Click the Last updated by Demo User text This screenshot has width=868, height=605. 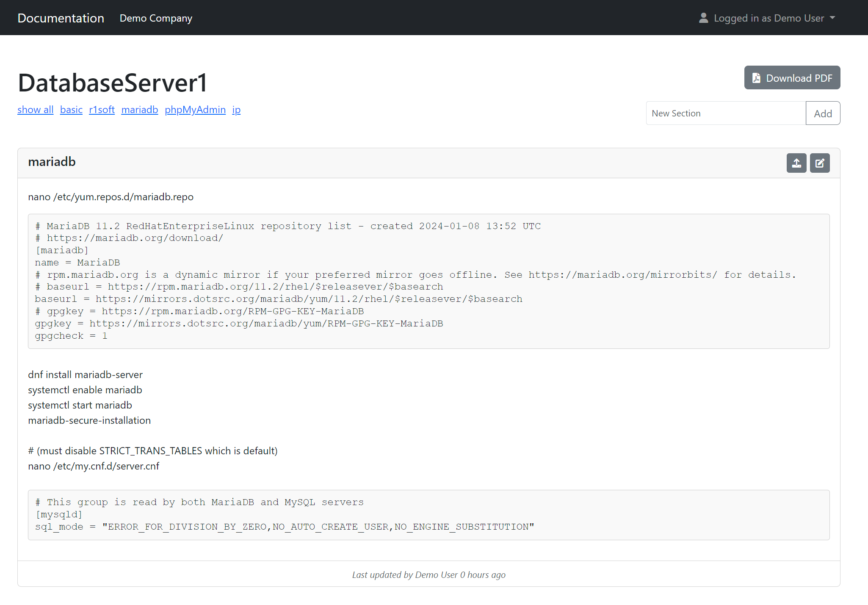(x=428, y=575)
